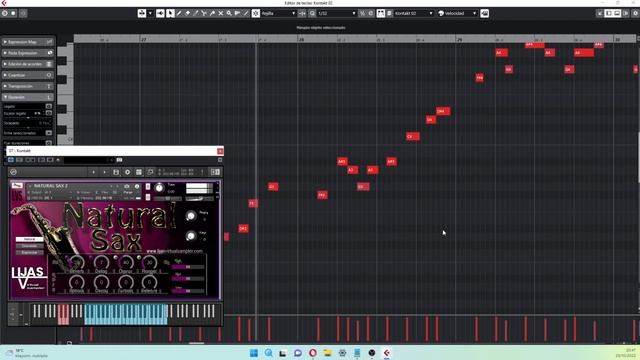Click the Delay knob
640x360 pixels.
(101, 262)
